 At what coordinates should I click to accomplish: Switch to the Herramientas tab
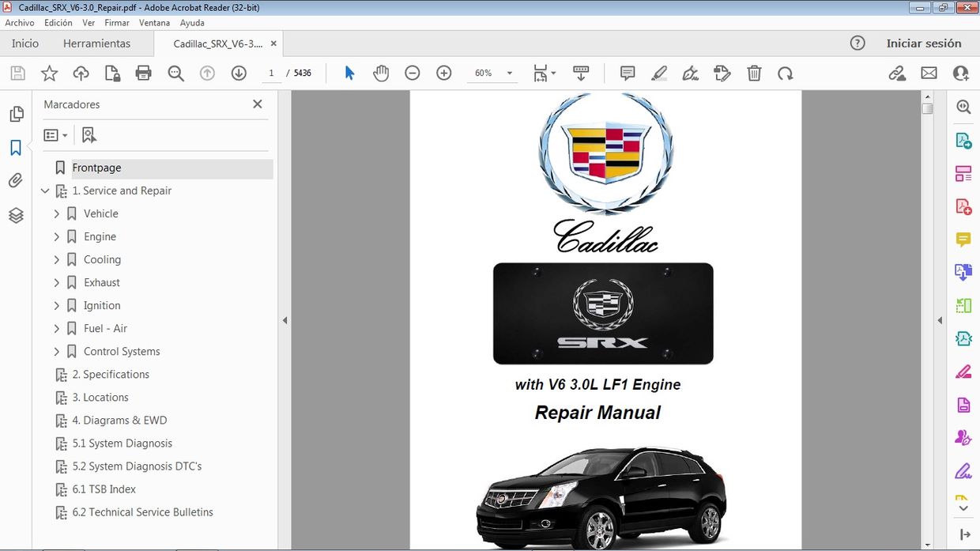click(x=96, y=43)
